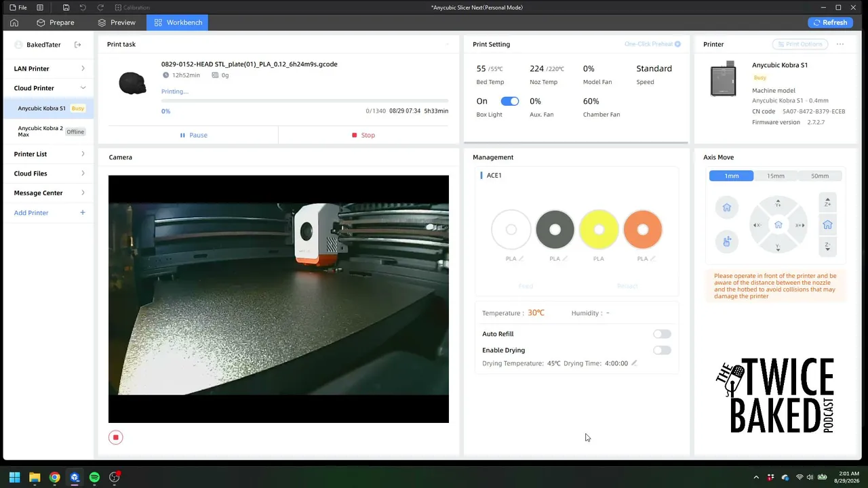868x488 pixels.
Task: Move the print head X-
Action: point(757,225)
